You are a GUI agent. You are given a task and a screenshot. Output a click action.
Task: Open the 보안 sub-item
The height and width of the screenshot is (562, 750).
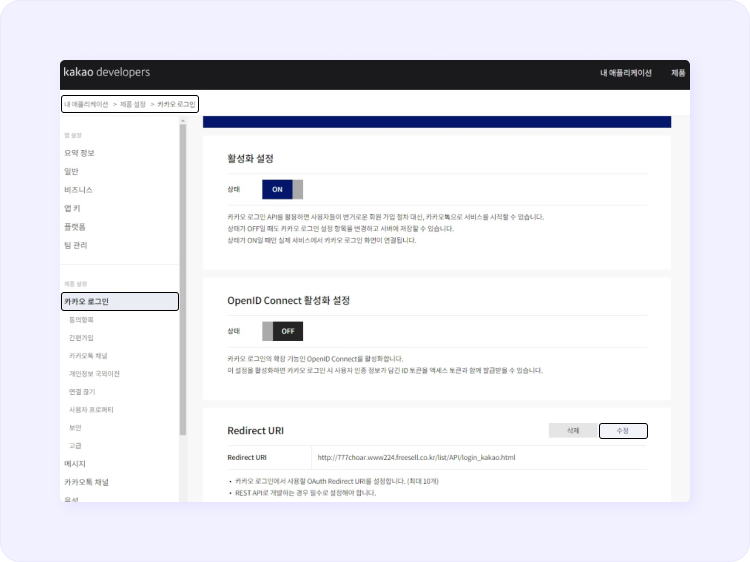[x=75, y=428]
